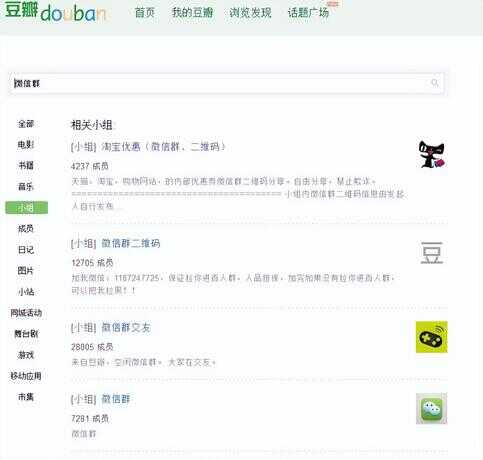Focus the search field containing 微信群

(x=226, y=83)
